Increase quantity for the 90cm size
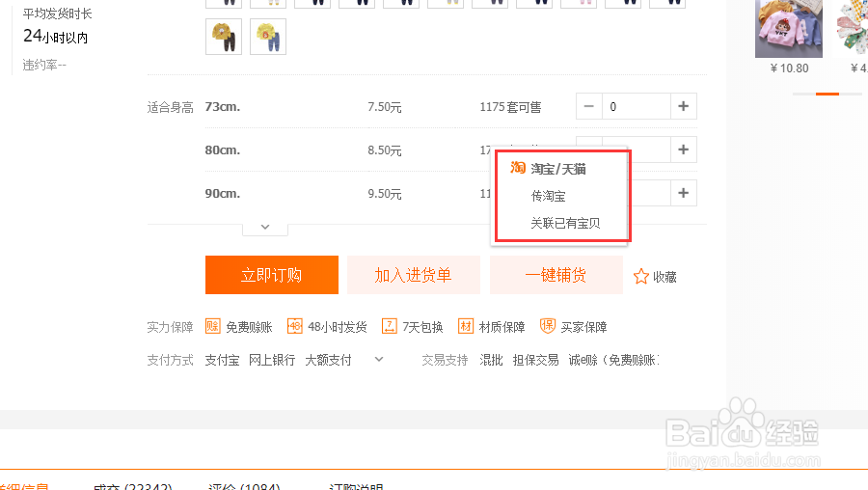The height and width of the screenshot is (490, 868). pos(684,193)
